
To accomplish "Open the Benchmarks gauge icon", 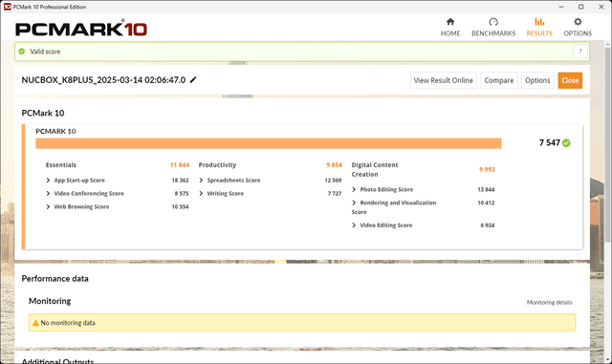I will coord(493,22).
